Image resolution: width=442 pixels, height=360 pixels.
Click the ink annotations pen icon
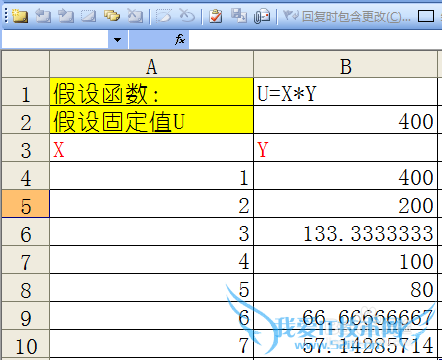point(164,16)
